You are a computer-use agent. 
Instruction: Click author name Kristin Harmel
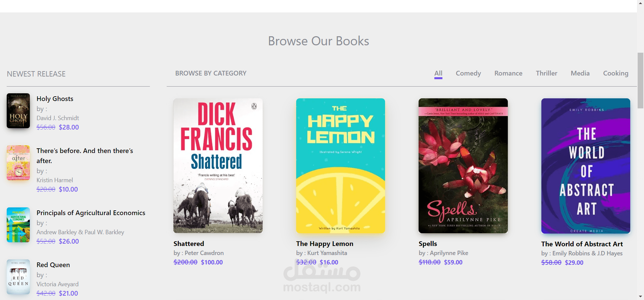tap(55, 180)
